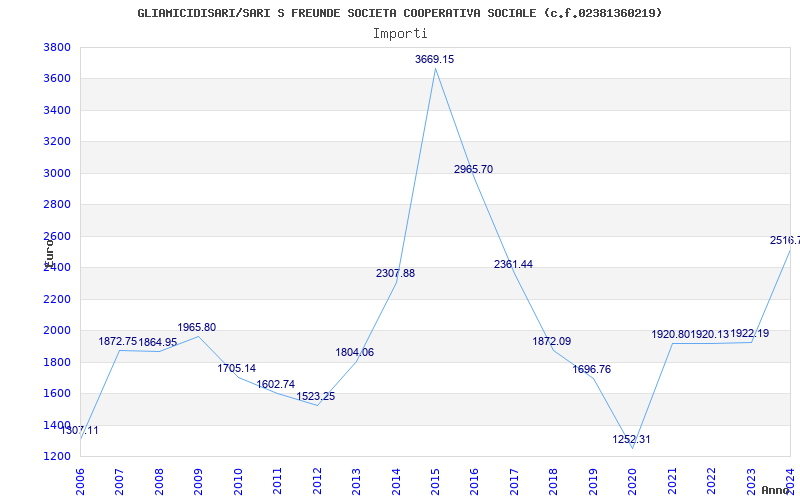
Task: Select the x-axis year 2016
Action: point(475,482)
